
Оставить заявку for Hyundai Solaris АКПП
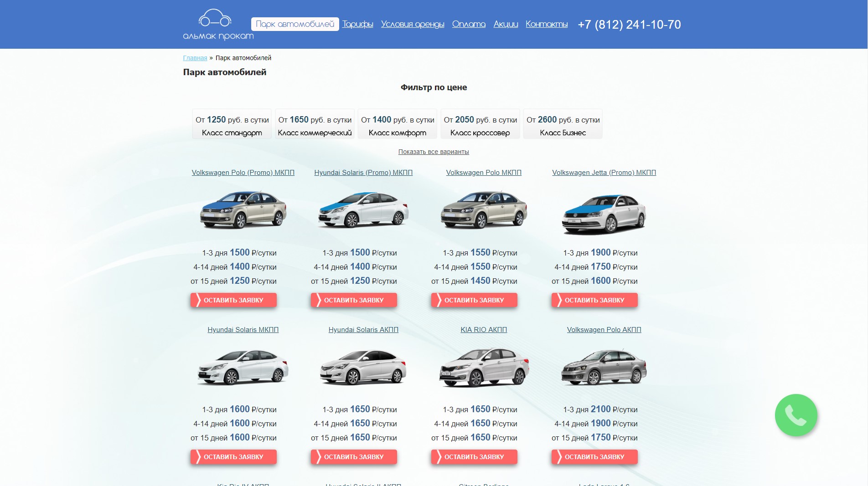pos(354,457)
